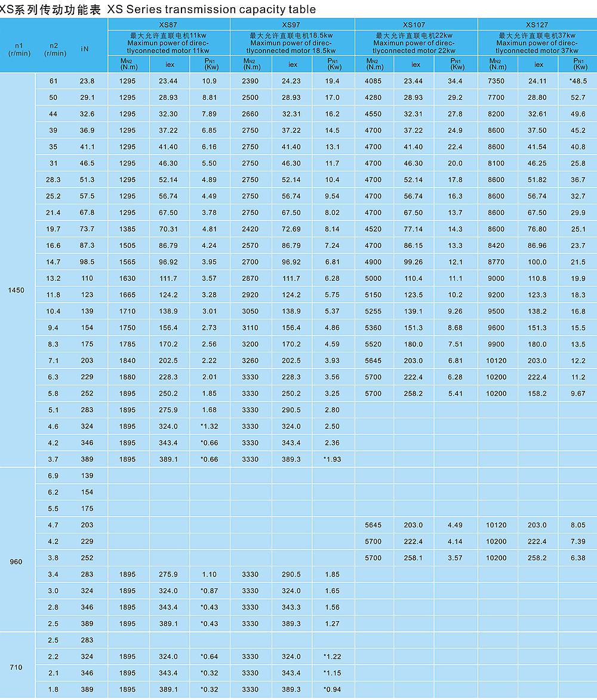The width and height of the screenshot is (597, 700).
Task: Select the 2390 torque cell under XS97
Action: (250, 81)
